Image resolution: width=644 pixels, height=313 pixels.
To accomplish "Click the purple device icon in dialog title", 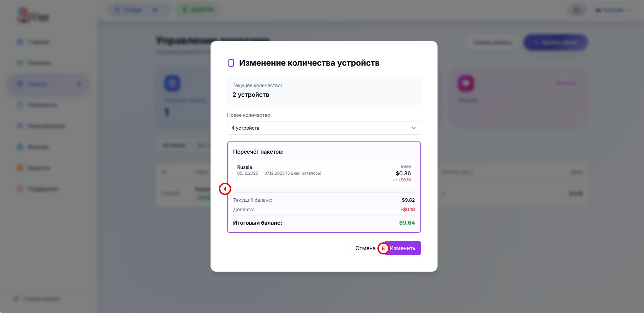I will coord(231,63).
